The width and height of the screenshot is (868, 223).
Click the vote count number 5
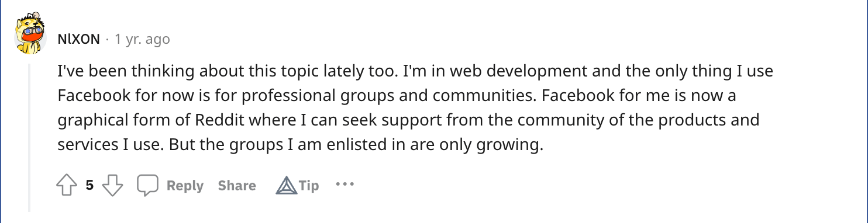[89, 186]
